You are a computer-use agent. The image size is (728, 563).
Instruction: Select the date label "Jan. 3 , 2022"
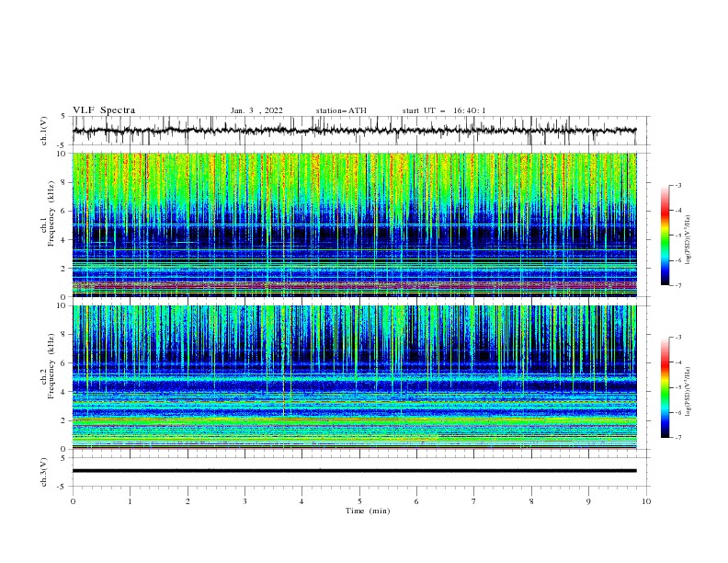(x=256, y=110)
